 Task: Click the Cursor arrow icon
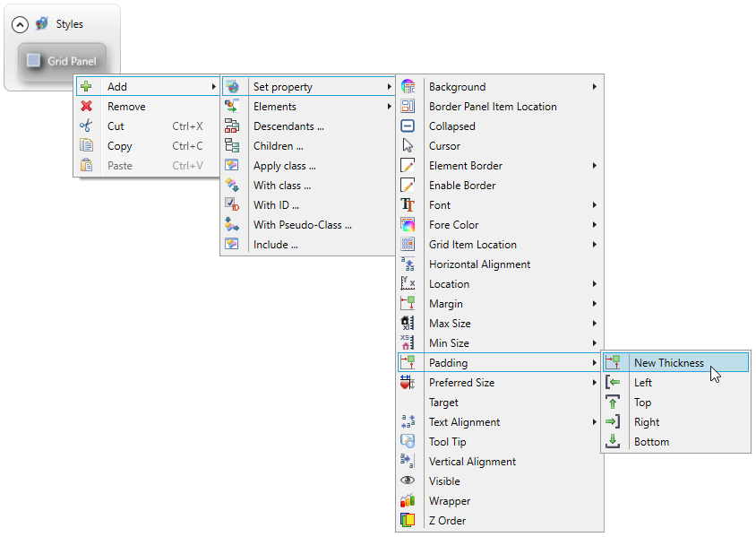coord(408,146)
